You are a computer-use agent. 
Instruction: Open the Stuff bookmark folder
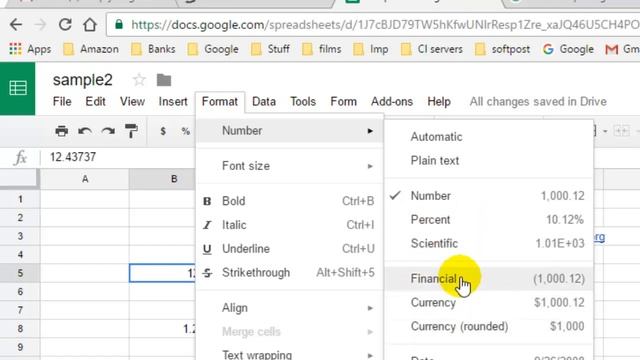[270, 49]
